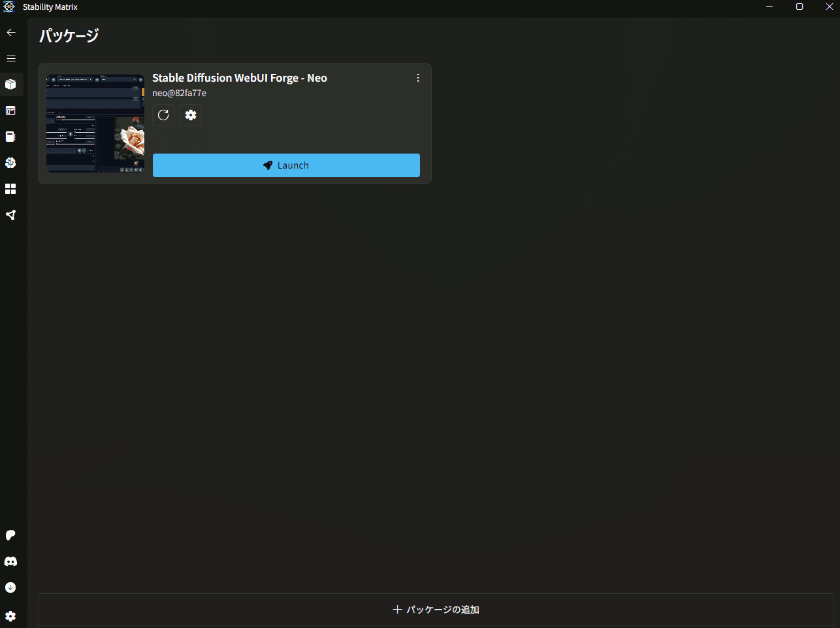Image resolution: width=840 pixels, height=628 pixels.
Task: Open the window-layout icon in sidebar
Action: coord(11,110)
